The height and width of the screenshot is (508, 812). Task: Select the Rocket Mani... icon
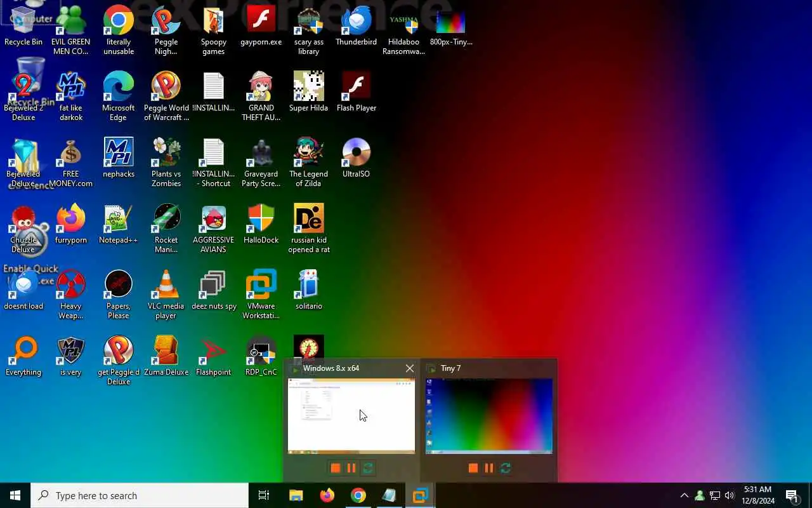[x=166, y=229]
